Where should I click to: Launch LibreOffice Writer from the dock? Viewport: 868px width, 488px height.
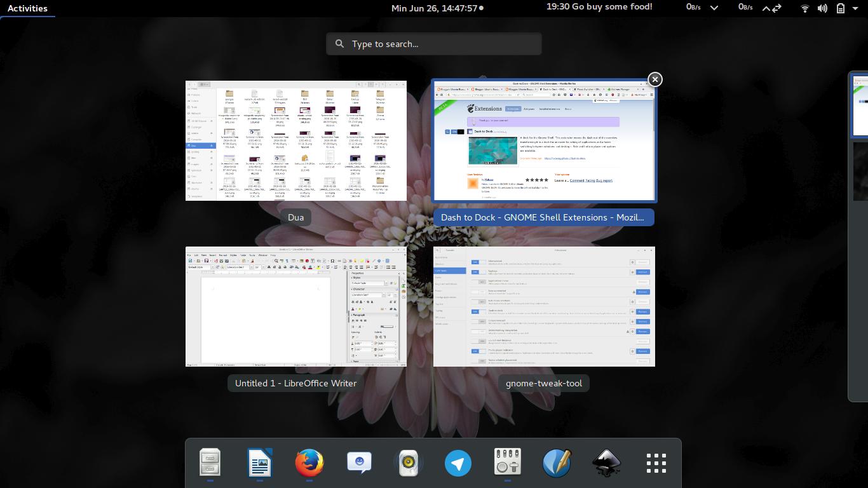[x=260, y=463]
